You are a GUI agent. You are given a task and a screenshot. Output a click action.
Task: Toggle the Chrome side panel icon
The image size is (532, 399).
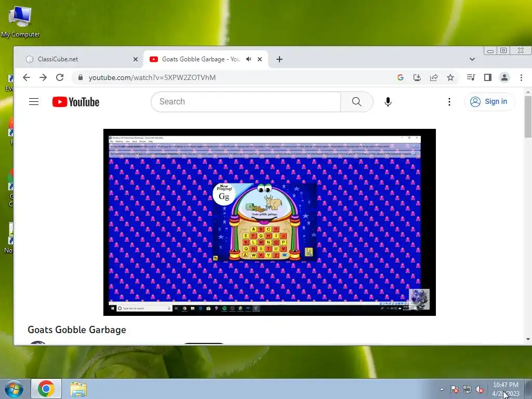[x=487, y=77]
